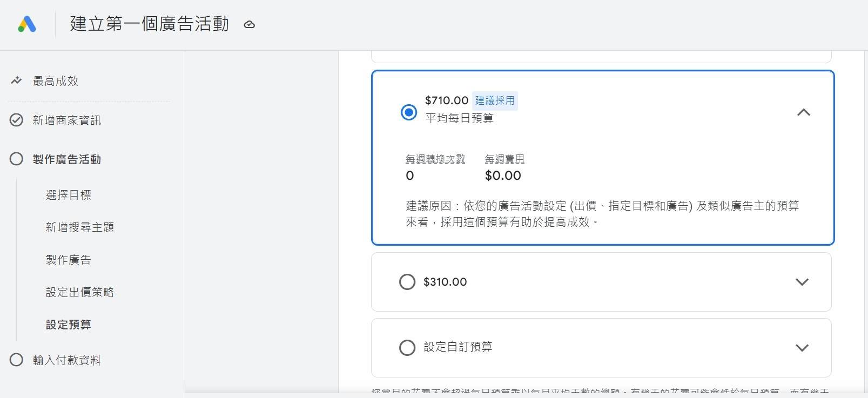Select the $310.00 budget radio button
This screenshot has width=868, height=398.
[407, 282]
